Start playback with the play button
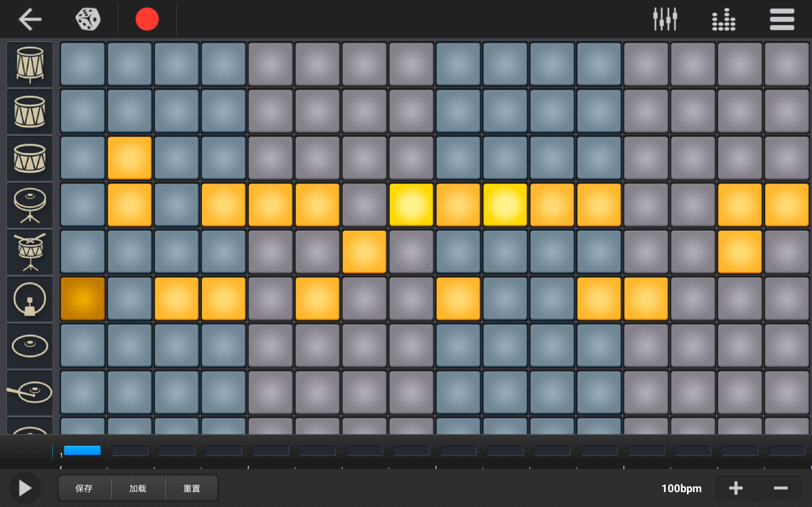 pyautogui.click(x=25, y=488)
